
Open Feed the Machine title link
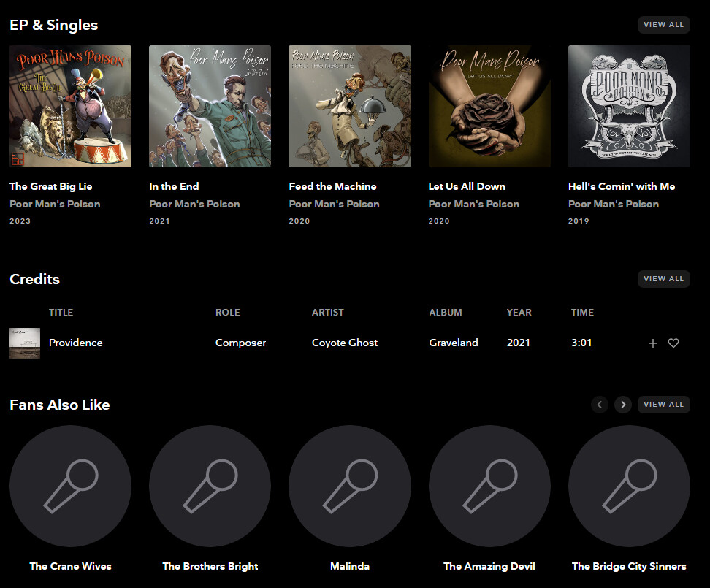[332, 186]
